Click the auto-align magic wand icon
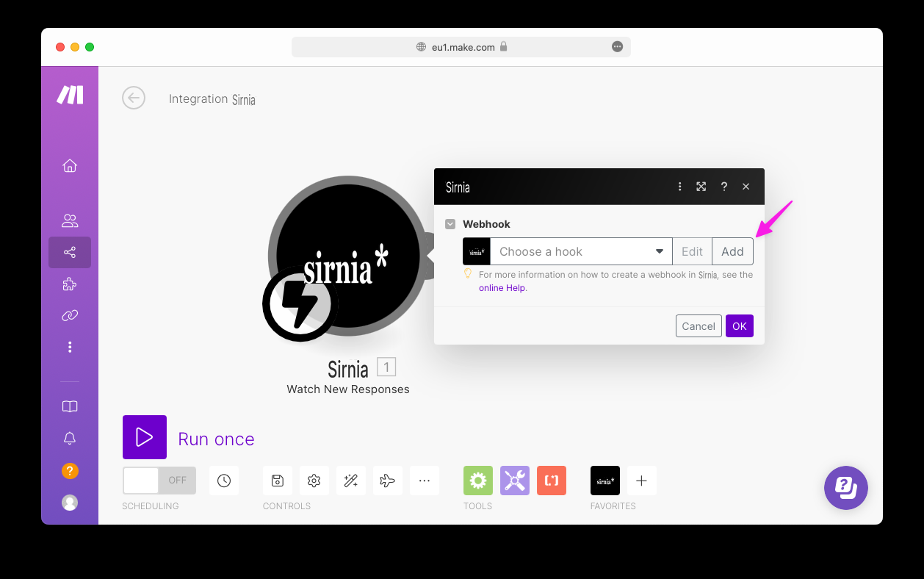924x579 pixels. (x=351, y=481)
